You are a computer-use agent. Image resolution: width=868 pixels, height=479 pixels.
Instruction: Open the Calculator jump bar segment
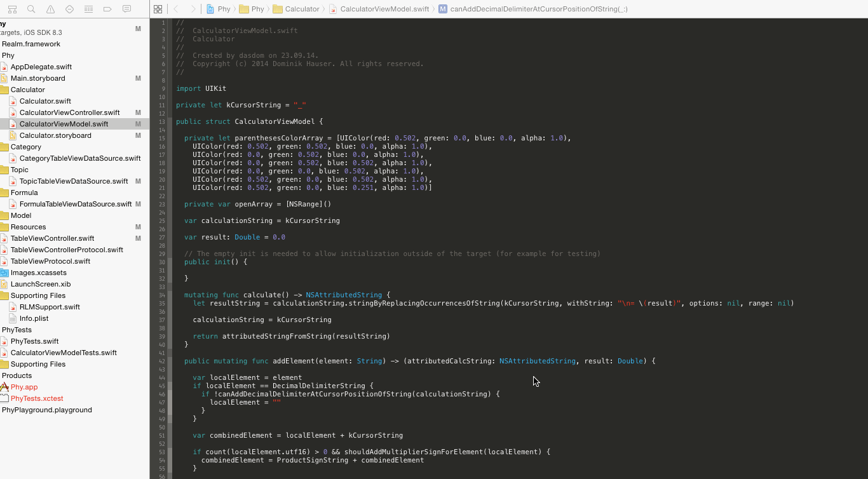click(296, 9)
